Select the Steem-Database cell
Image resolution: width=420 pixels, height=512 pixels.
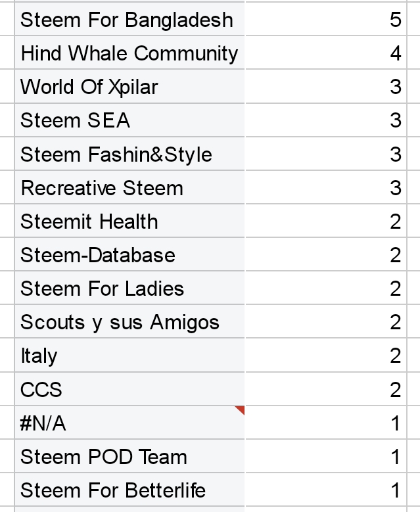pos(128,255)
